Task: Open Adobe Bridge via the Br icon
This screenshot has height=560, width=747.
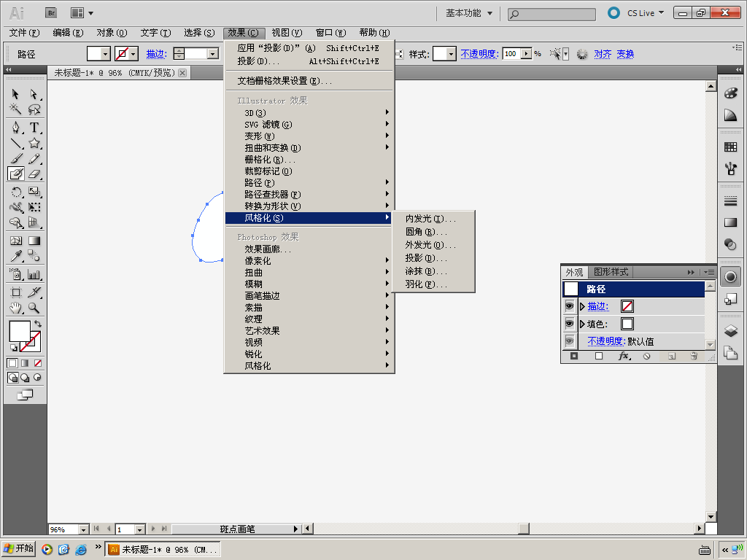Action: click(x=51, y=13)
